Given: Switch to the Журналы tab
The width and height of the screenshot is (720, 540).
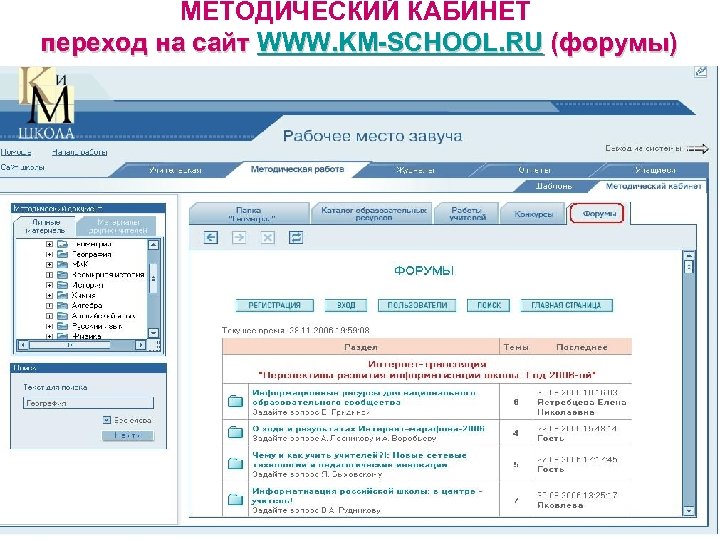Looking at the screenshot, I should click(x=416, y=170).
